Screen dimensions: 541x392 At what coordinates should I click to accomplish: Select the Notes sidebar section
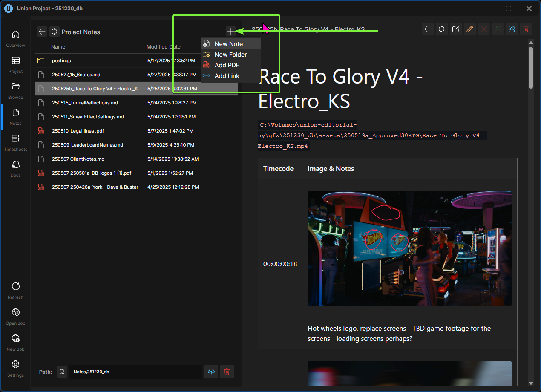tap(15, 116)
